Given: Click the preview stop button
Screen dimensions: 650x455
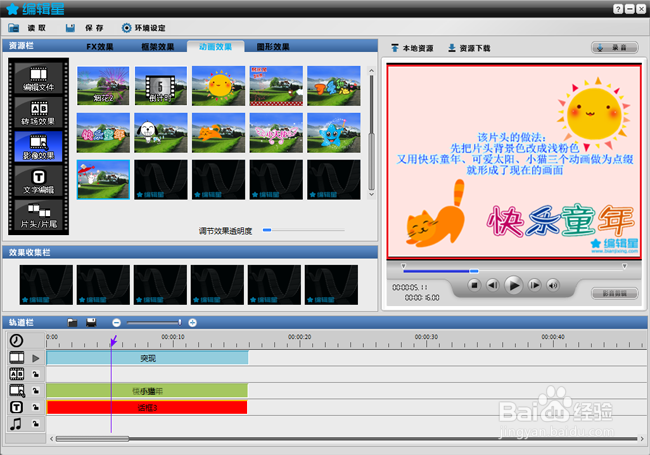Looking at the screenshot, I should [x=474, y=285].
